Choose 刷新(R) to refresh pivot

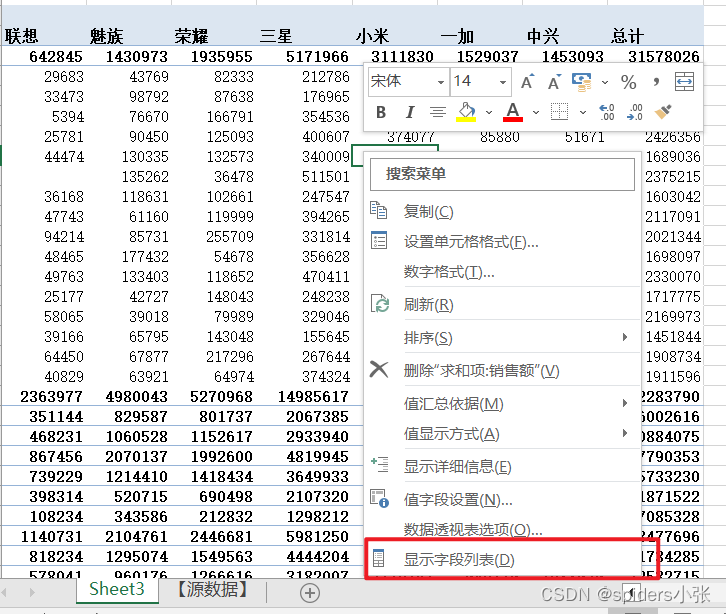[428, 305]
